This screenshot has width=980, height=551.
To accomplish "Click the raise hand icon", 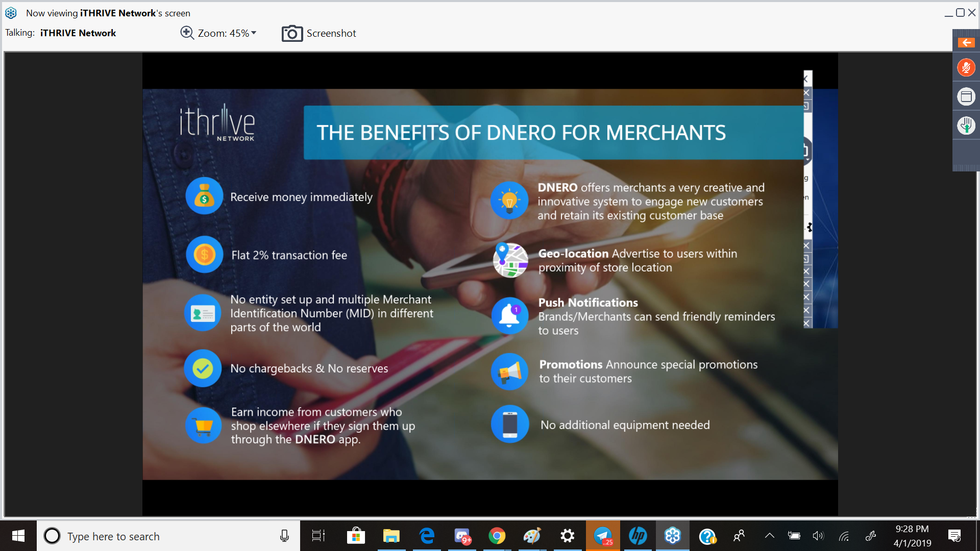I will (966, 126).
